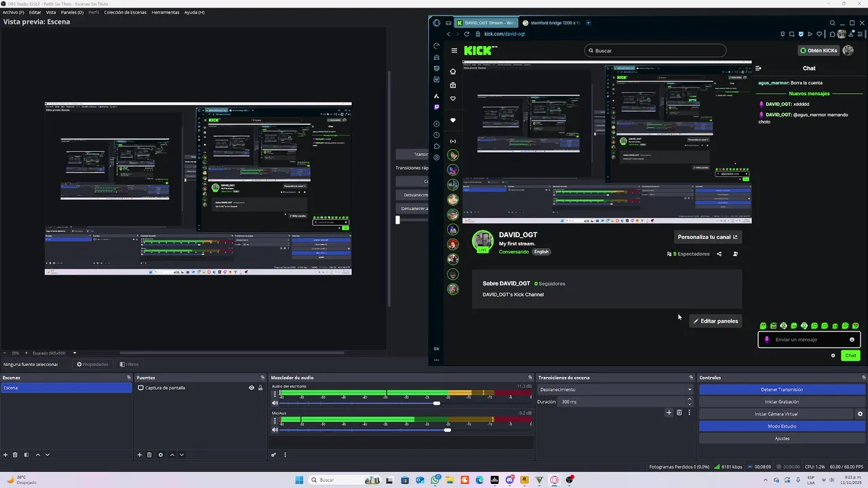868x488 pixels.
Task: Click the Kick Buscar search box
Action: click(655, 50)
